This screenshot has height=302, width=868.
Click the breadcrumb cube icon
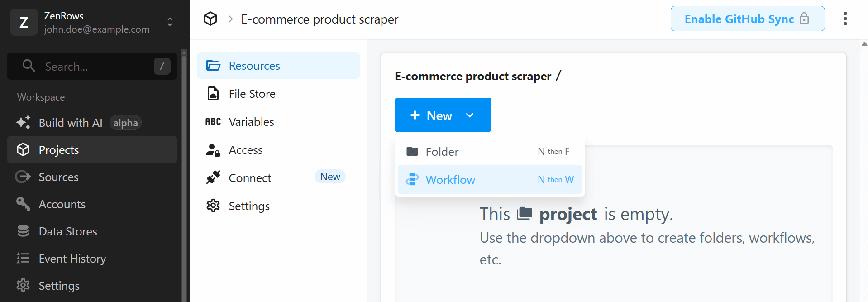[x=210, y=19]
